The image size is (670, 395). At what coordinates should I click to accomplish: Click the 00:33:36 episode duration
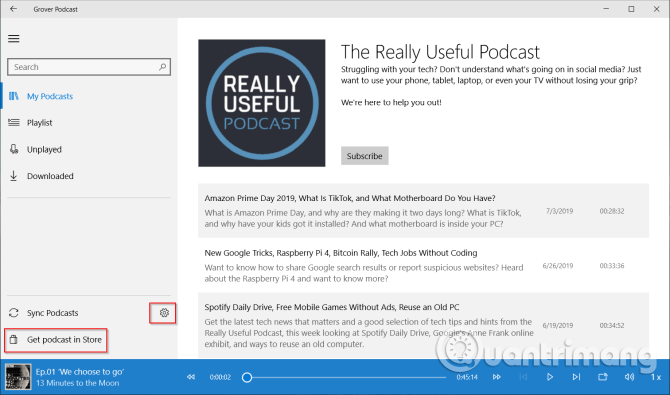point(611,265)
